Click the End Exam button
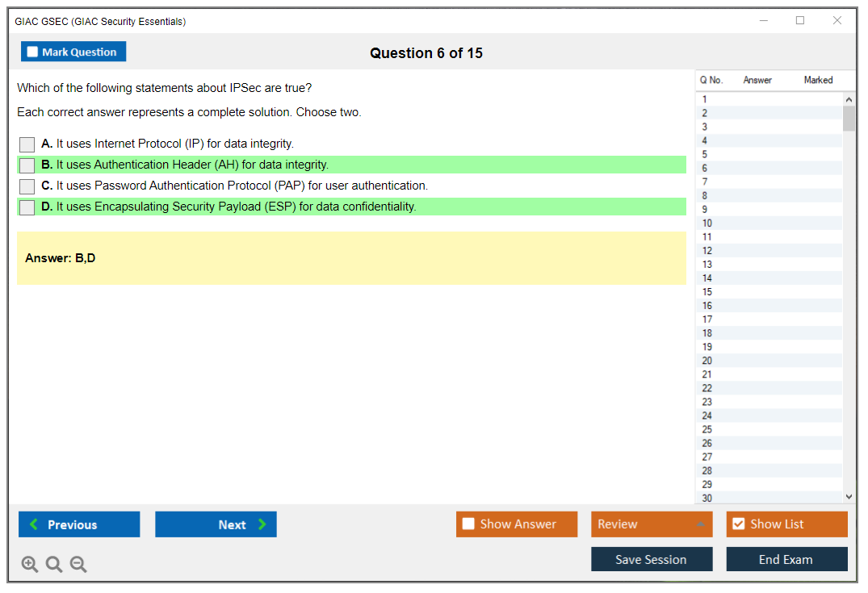The width and height of the screenshot is (868, 593). pos(786,559)
